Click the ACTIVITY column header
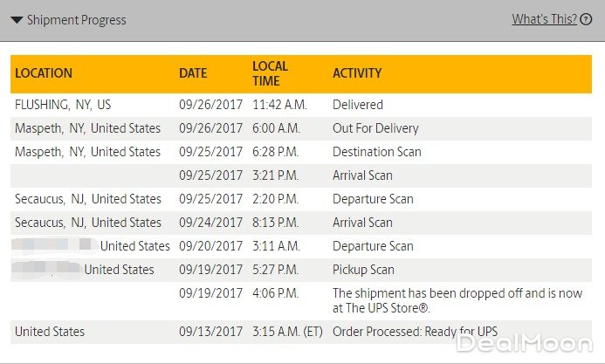Screen dimensions: 605x364 tap(357, 73)
